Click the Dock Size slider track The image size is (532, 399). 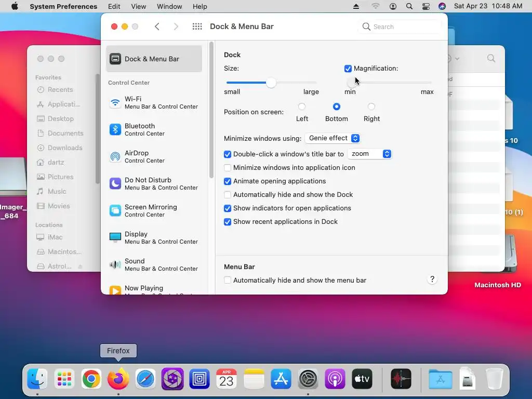tap(271, 83)
